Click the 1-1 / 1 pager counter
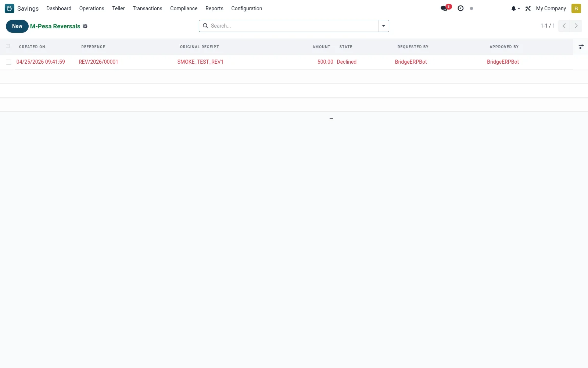The width and height of the screenshot is (588, 368). coord(548,26)
